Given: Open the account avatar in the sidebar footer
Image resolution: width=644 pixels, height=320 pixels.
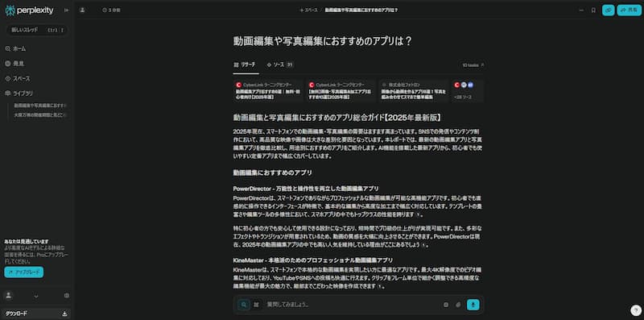Looking at the screenshot, I should [9, 296].
